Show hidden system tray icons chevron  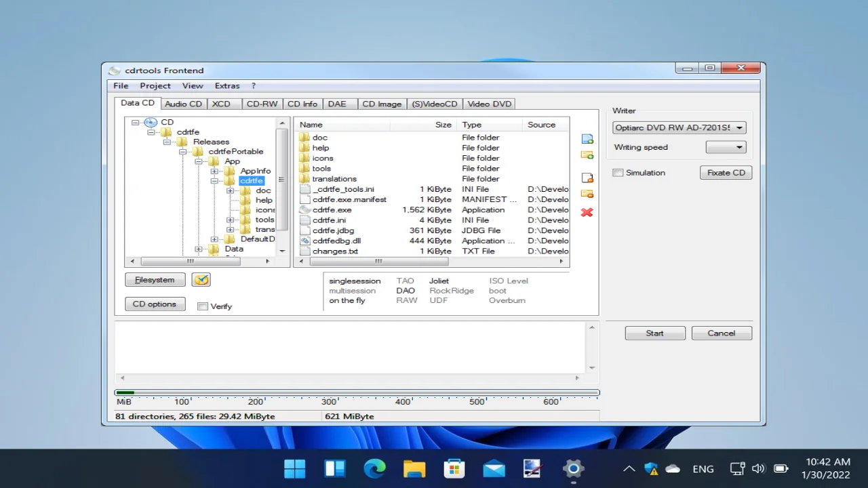pyautogui.click(x=629, y=468)
